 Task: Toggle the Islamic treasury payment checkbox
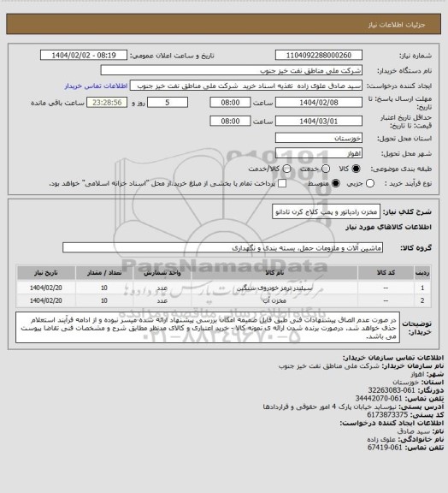pyautogui.click(x=282, y=183)
